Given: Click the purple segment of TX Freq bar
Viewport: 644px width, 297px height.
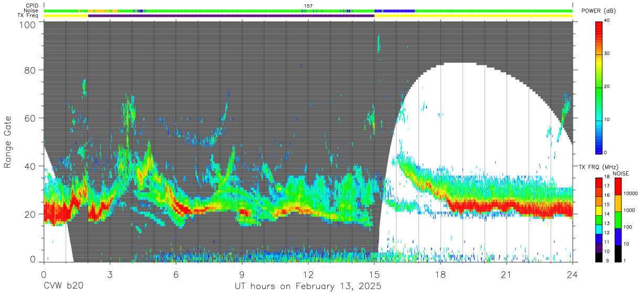Looking at the screenshot, I should (x=231, y=16).
